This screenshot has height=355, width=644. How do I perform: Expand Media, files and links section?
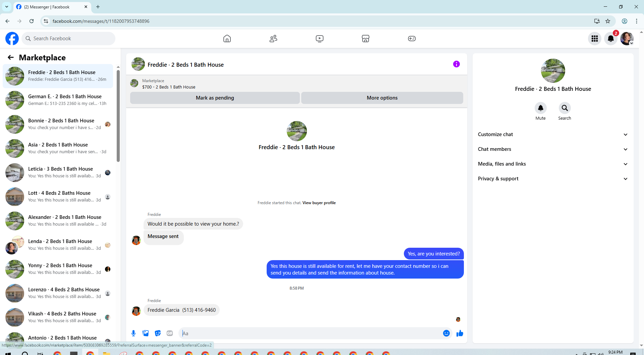click(553, 164)
